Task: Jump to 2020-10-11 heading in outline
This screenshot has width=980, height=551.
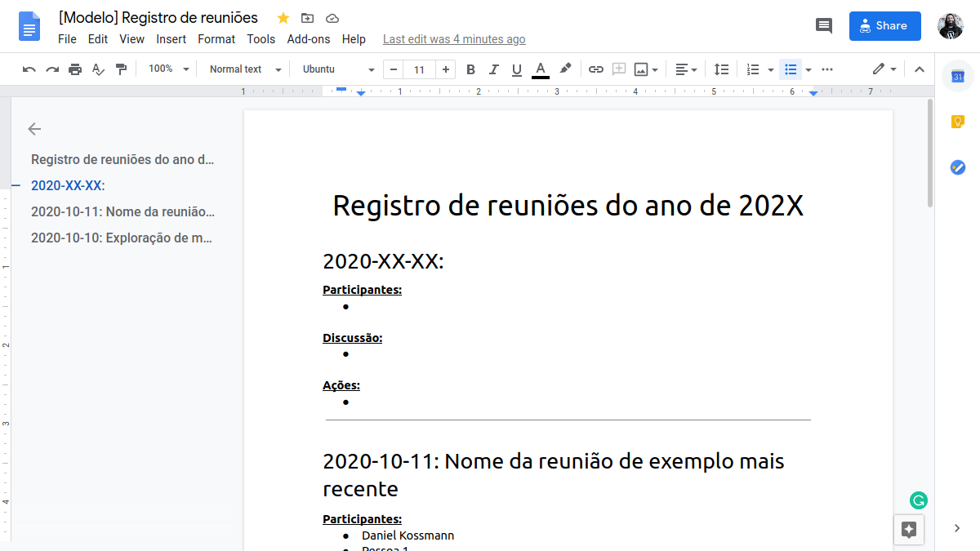Action: tap(122, 211)
